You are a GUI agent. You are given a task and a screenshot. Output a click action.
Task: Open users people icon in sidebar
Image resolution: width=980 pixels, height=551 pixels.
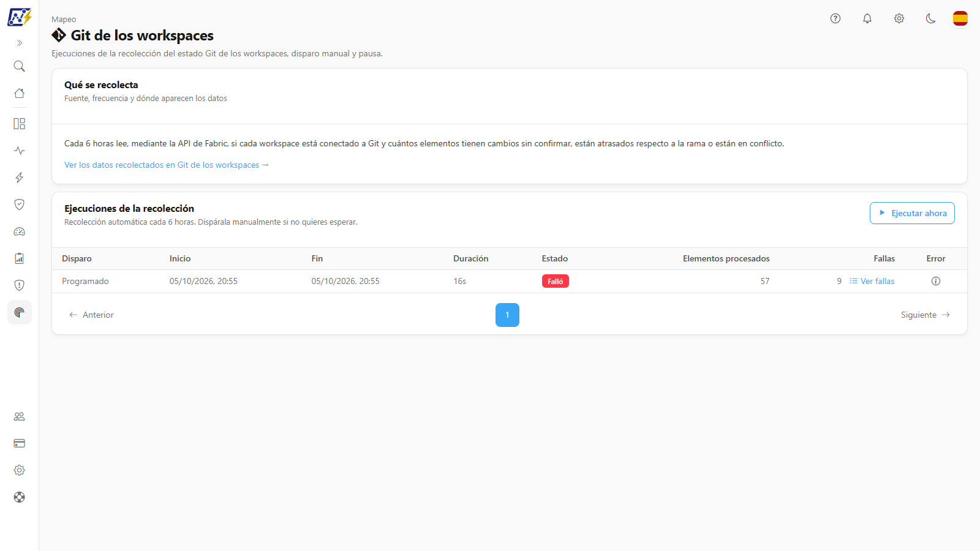pos(20,416)
